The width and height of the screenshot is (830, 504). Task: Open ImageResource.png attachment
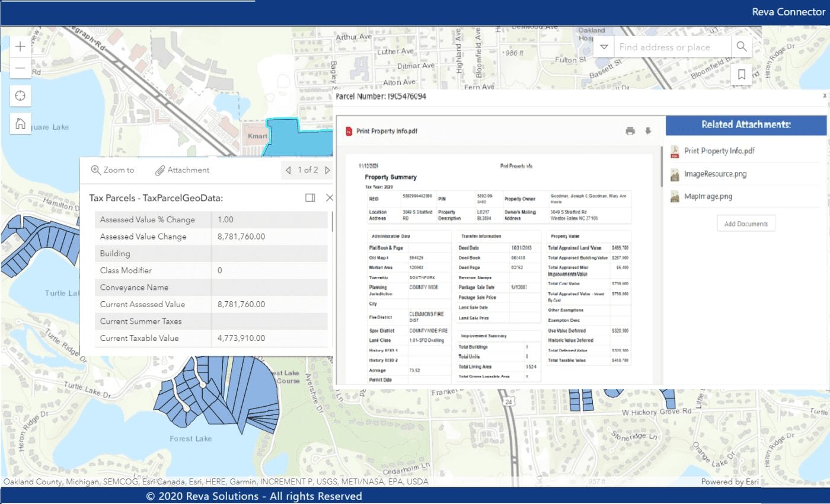click(x=715, y=174)
